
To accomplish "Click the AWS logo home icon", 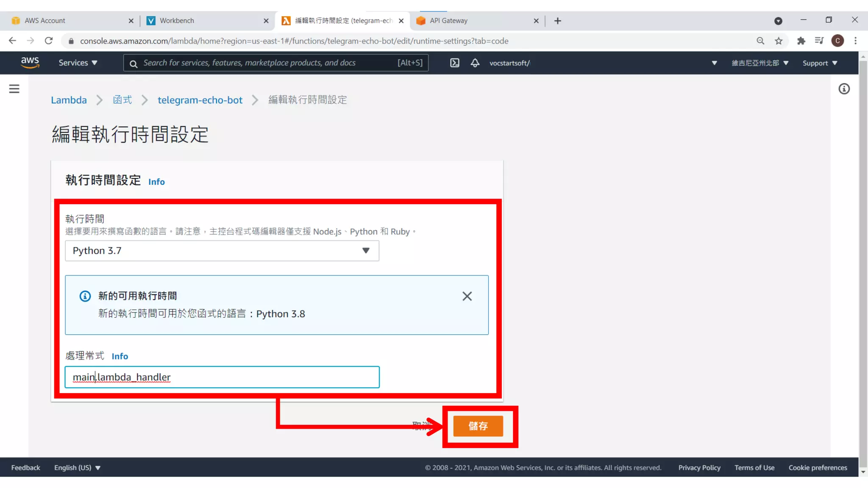I will (x=30, y=63).
